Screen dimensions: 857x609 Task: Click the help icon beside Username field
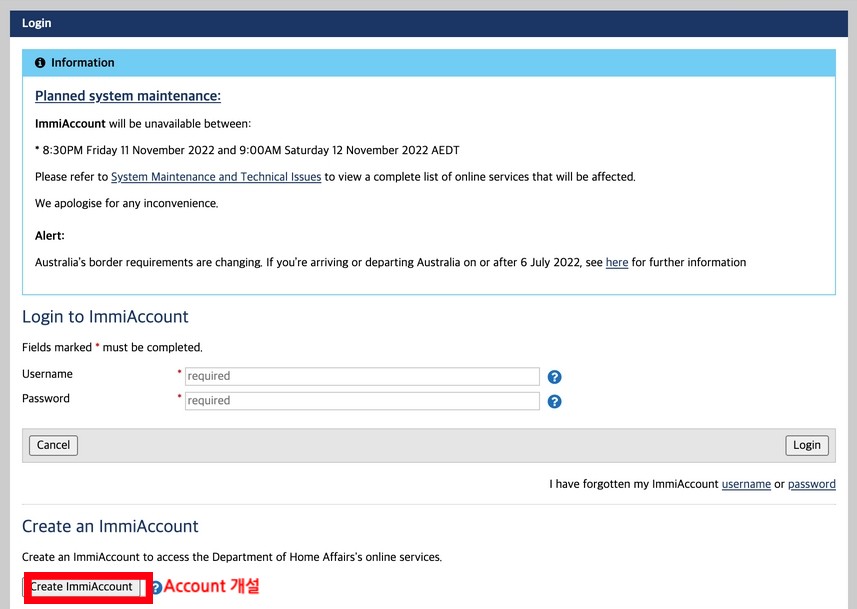tap(554, 377)
